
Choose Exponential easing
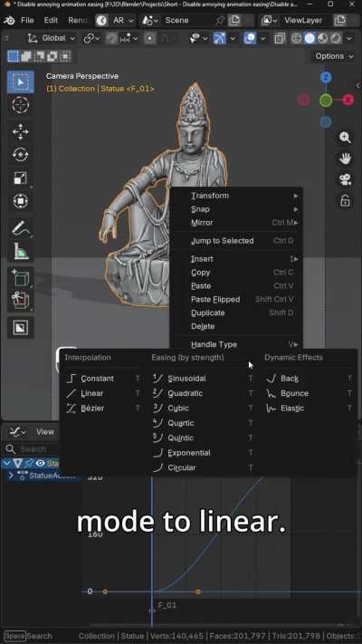(203, 453)
